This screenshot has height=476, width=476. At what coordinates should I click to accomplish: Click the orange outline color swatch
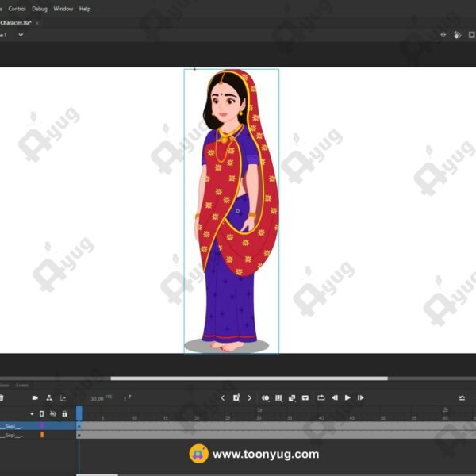click(x=42, y=435)
